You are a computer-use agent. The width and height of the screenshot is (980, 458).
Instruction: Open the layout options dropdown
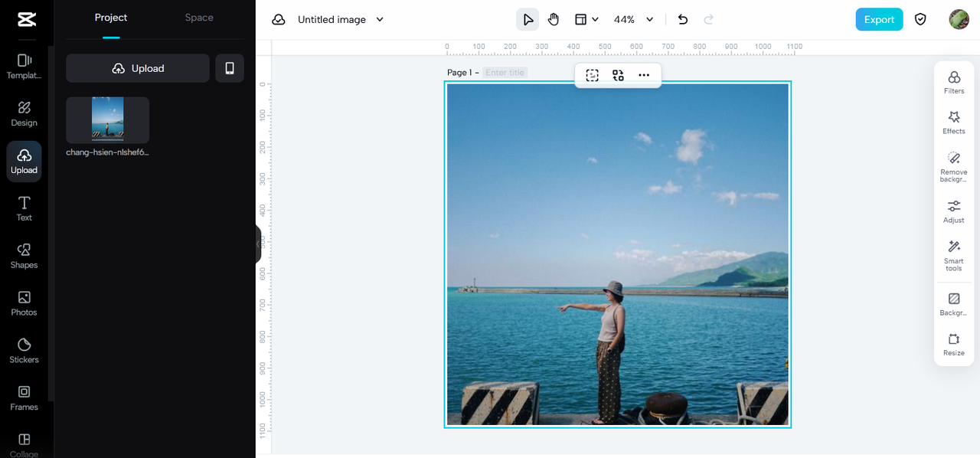(x=586, y=20)
